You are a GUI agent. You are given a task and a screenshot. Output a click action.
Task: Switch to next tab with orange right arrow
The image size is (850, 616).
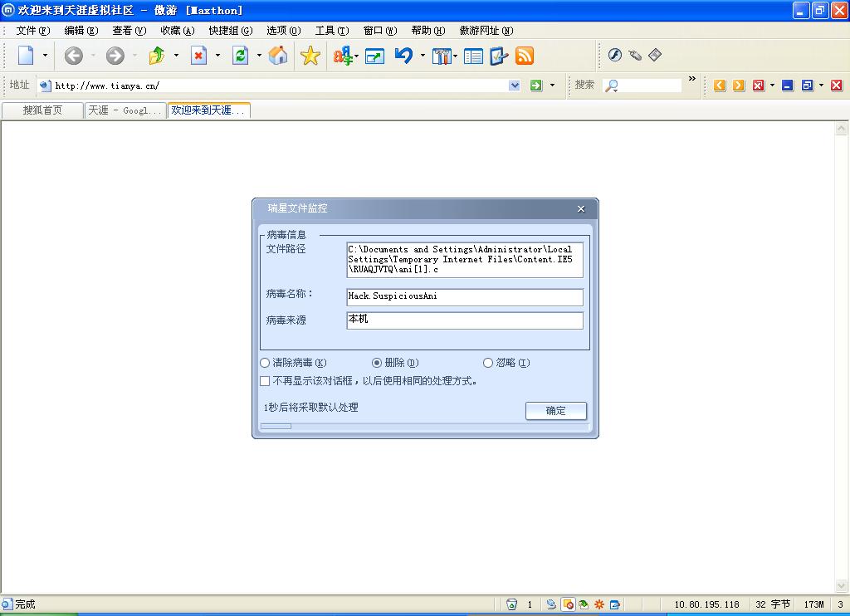(739, 86)
